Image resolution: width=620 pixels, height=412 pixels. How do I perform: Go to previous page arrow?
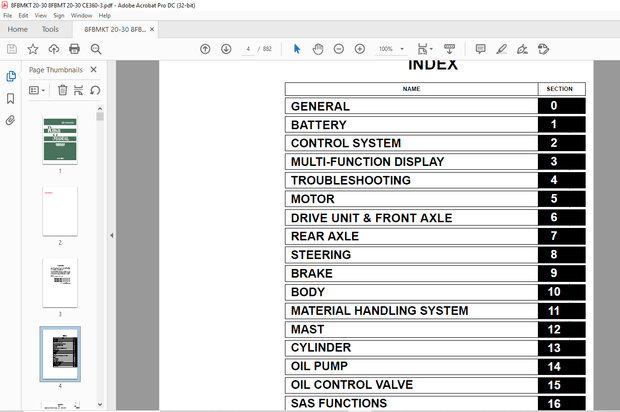click(205, 49)
